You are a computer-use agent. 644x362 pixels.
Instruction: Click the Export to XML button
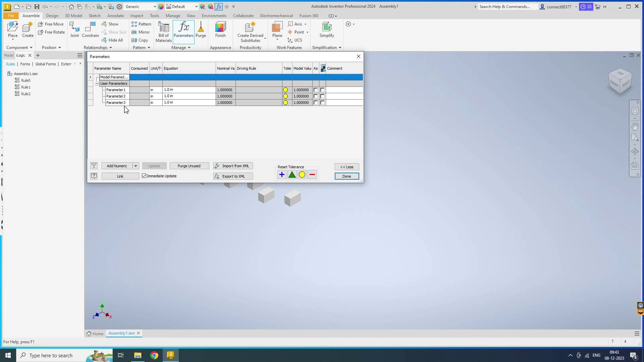coord(233,176)
